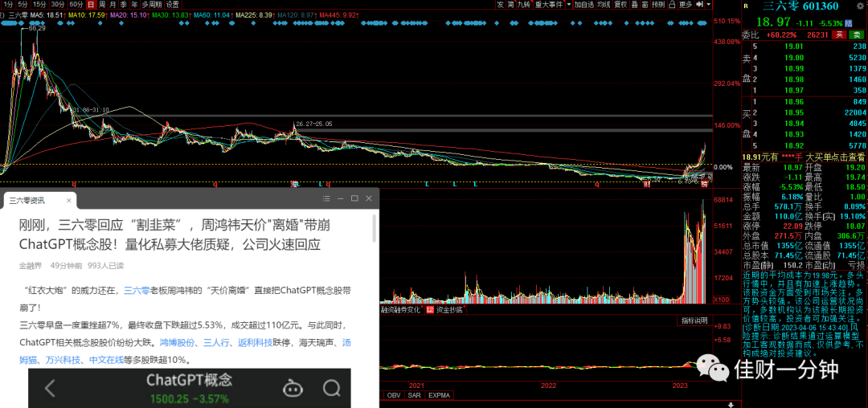Image resolution: width=868 pixels, height=408 pixels.
Task: Open the quote panel gear settings icon
Action: click(862, 5)
